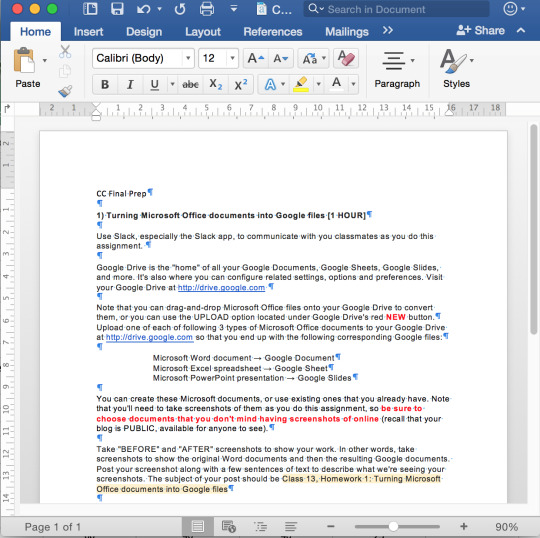The height and width of the screenshot is (538, 540).
Task: Open the font size dropdown
Action: pos(232,58)
